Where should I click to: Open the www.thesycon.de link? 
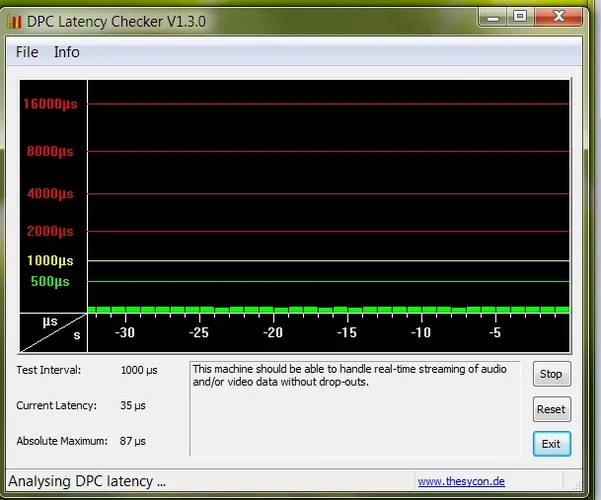[x=461, y=481]
